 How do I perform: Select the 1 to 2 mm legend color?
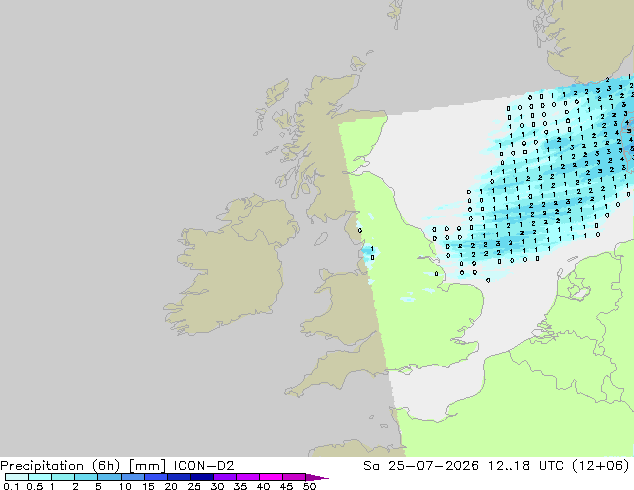click(x=63, y=477)
